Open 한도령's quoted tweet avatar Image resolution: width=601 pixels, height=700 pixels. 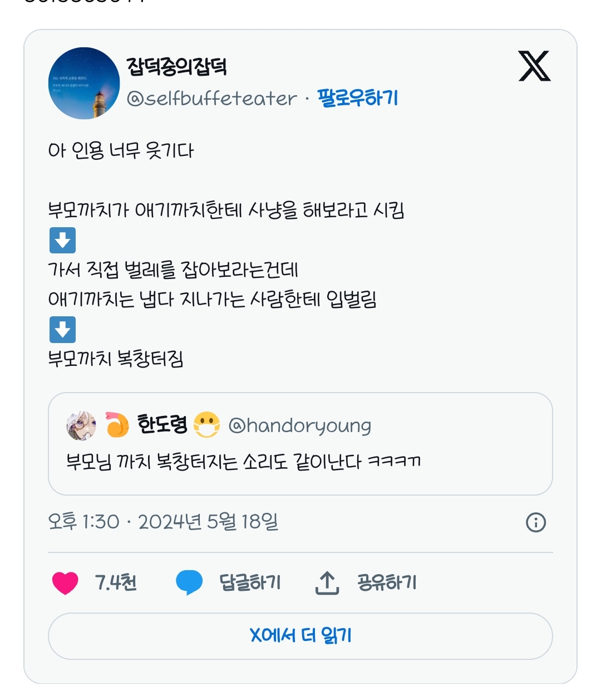point(81,426)
